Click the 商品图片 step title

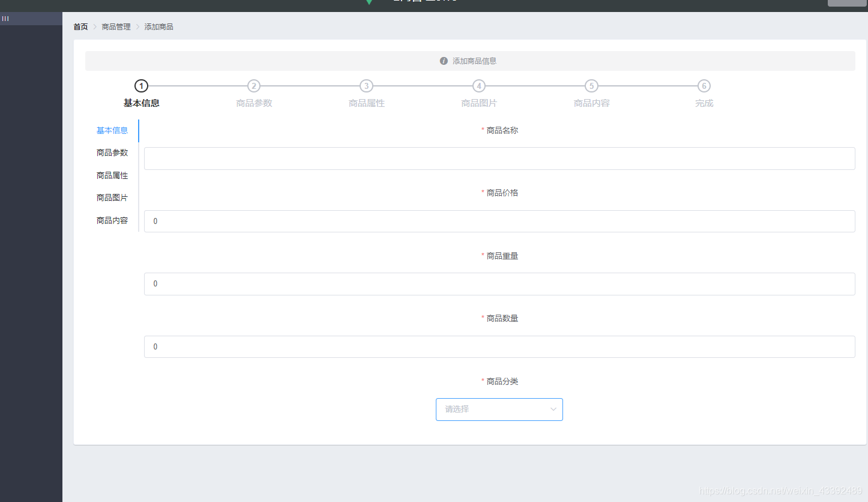coord(479,103)
